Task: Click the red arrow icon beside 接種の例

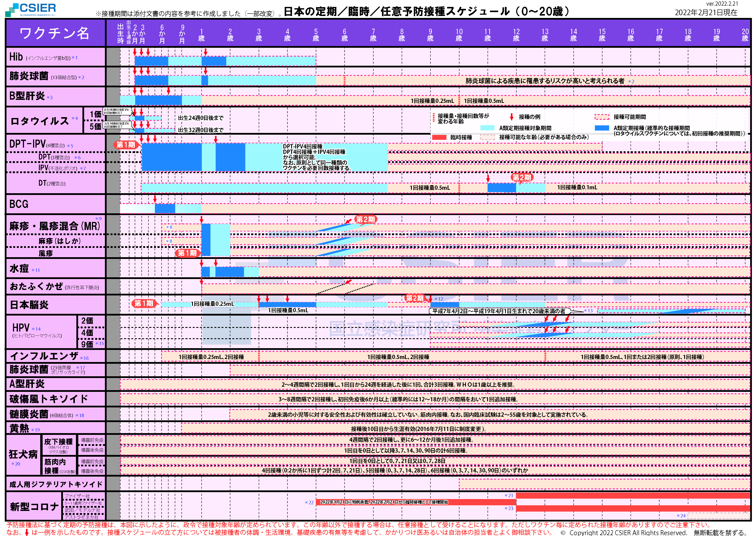Action: (512, 116)
